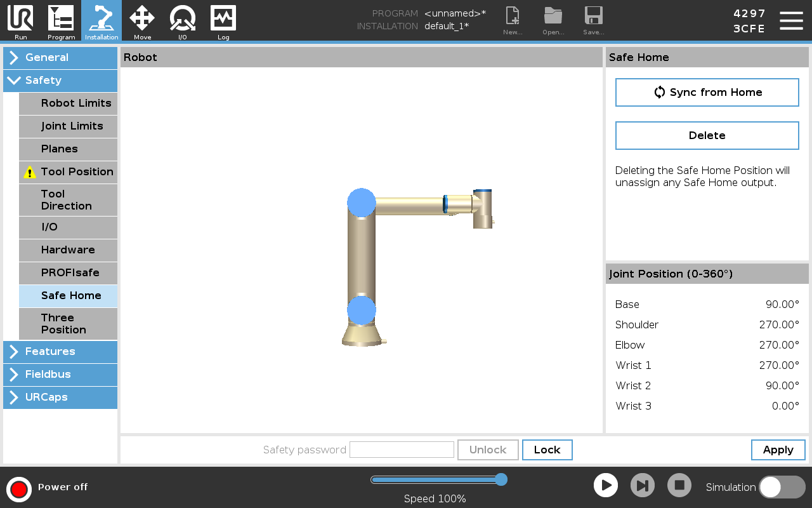The width and height of the screenshot is (812, 508).
Task: Click the Speed slider handle
Action: [x=501, y=479]
